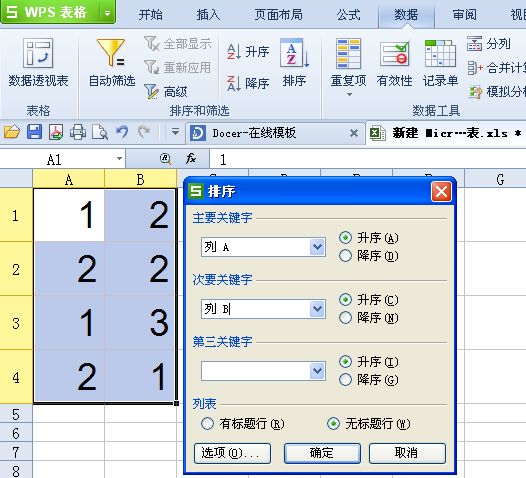This screenshot has height=478, width=526.
Task: Open quick access toolbar customize arrow
Action: 175,132
